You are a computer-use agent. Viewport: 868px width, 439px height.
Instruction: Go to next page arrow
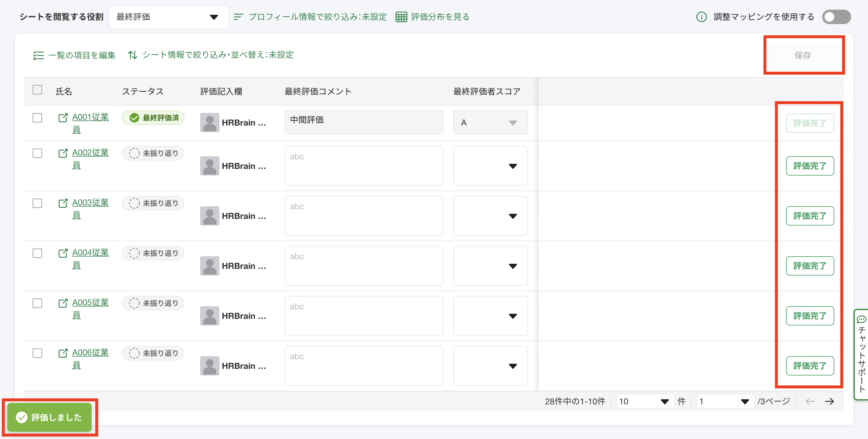[x=829, y=401]
